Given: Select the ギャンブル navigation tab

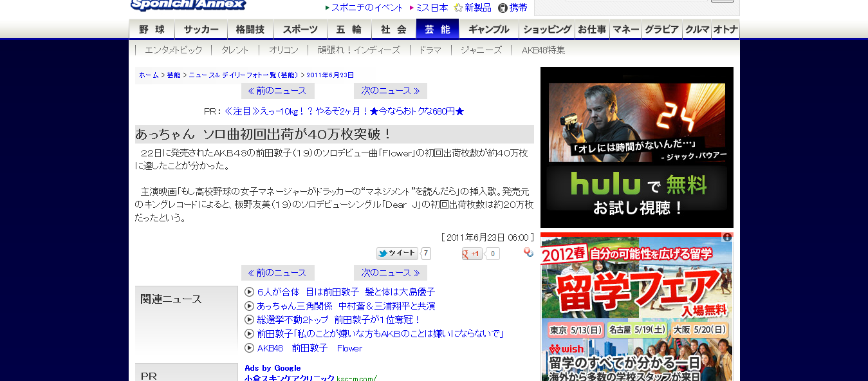Looking at the screenshot, I should click(489, 30).
